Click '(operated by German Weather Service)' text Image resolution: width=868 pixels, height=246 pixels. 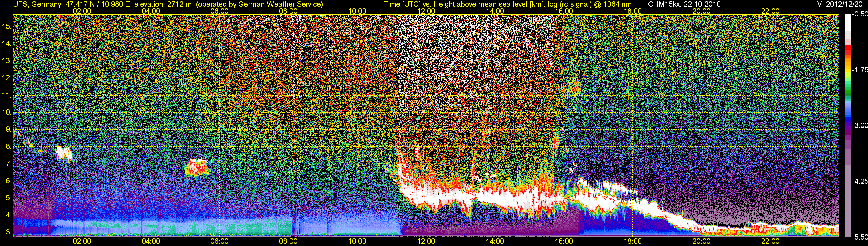[x=260, y=4]
